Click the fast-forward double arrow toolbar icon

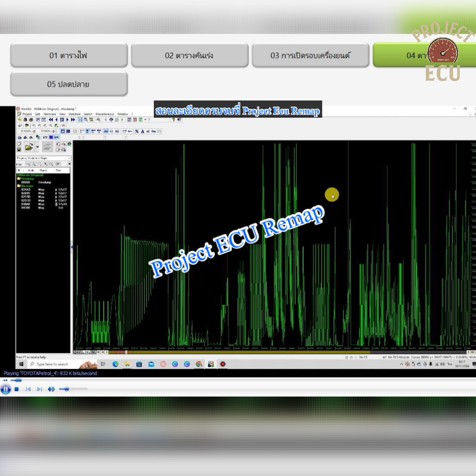point(73,119)
